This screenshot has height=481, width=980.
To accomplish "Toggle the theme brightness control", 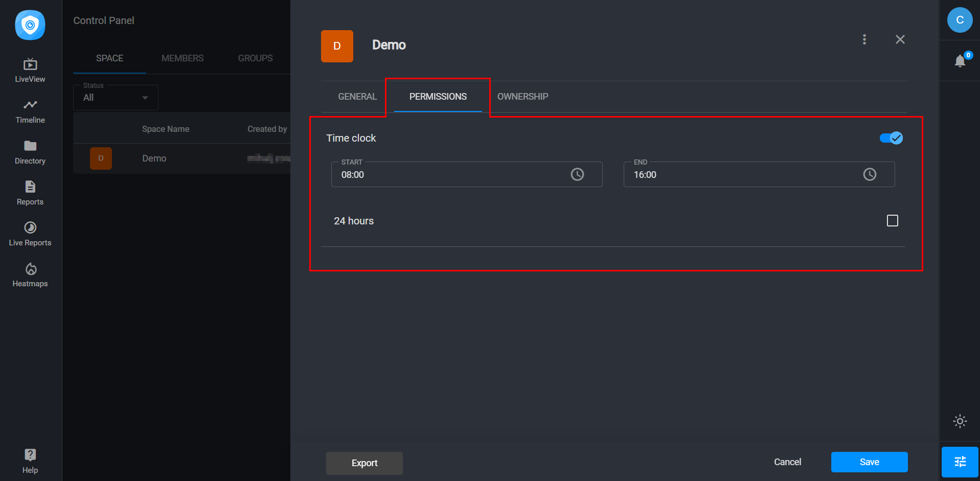I will (x=960, y=421).
